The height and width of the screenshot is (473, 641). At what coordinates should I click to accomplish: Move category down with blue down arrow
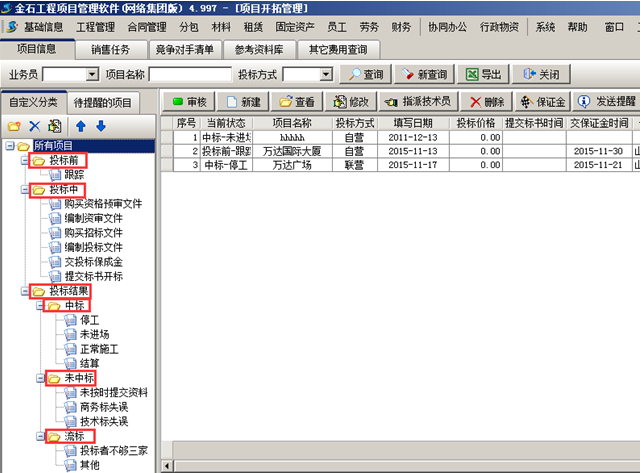(x=100, y=126)
